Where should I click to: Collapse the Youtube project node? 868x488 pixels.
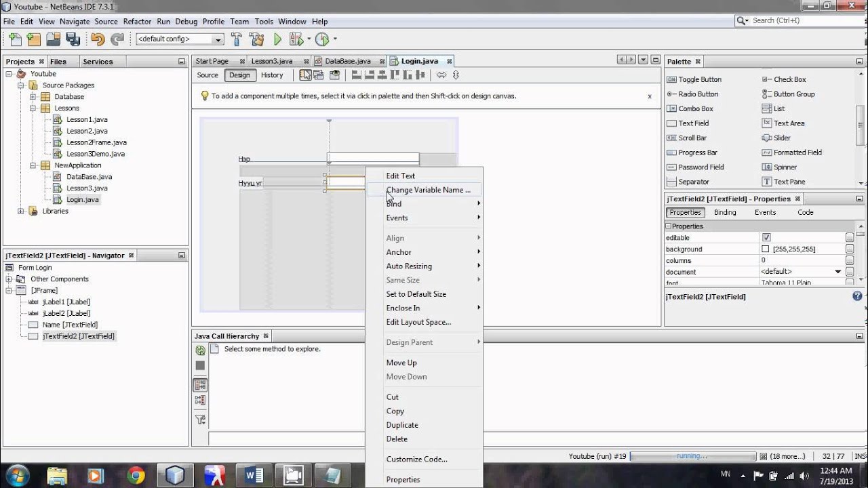click(x=9, y=74)
